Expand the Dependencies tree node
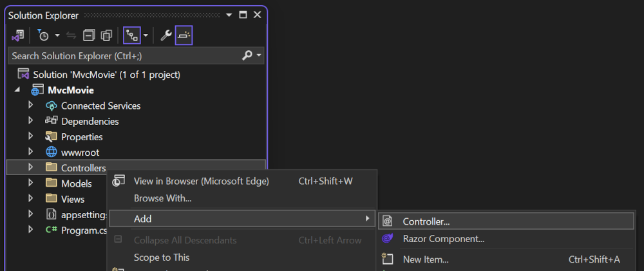This screenshot has height=271, width=644. point(30,121)
